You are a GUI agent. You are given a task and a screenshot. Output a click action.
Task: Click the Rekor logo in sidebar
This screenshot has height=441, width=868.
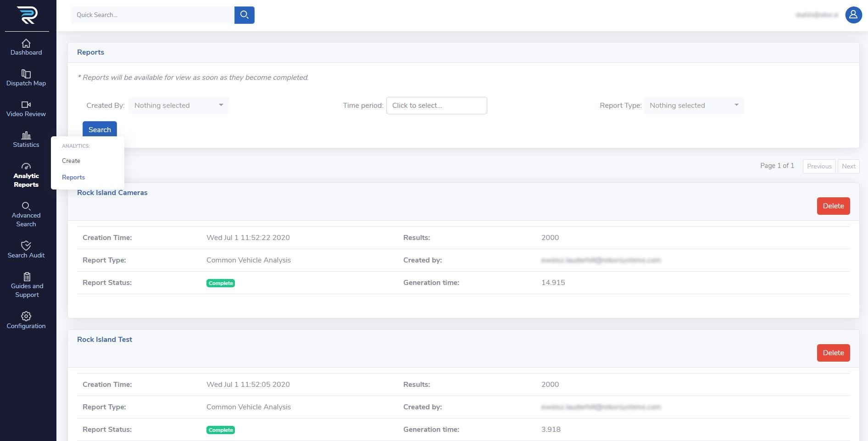[x=27, y=15]
